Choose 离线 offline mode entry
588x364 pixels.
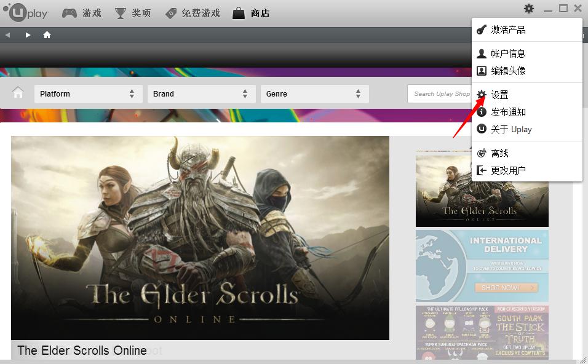coord(527,153)
